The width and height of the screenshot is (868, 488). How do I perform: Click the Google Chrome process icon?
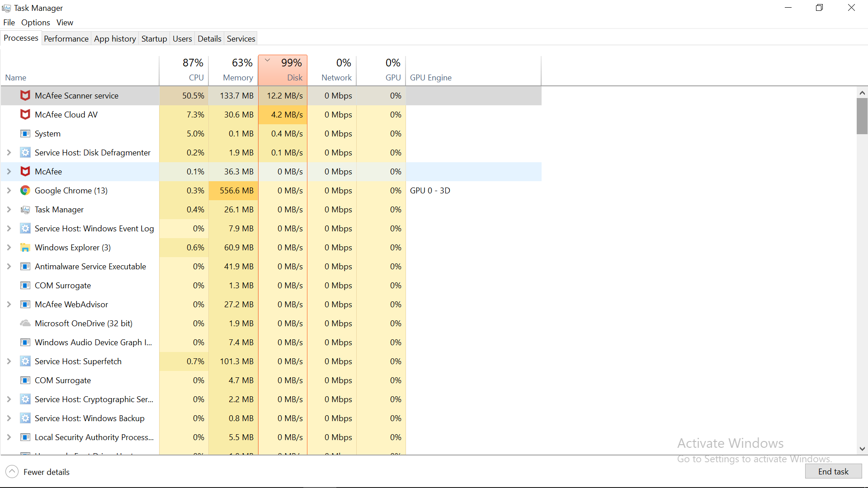pyautogui.click(x=25, y=190)
